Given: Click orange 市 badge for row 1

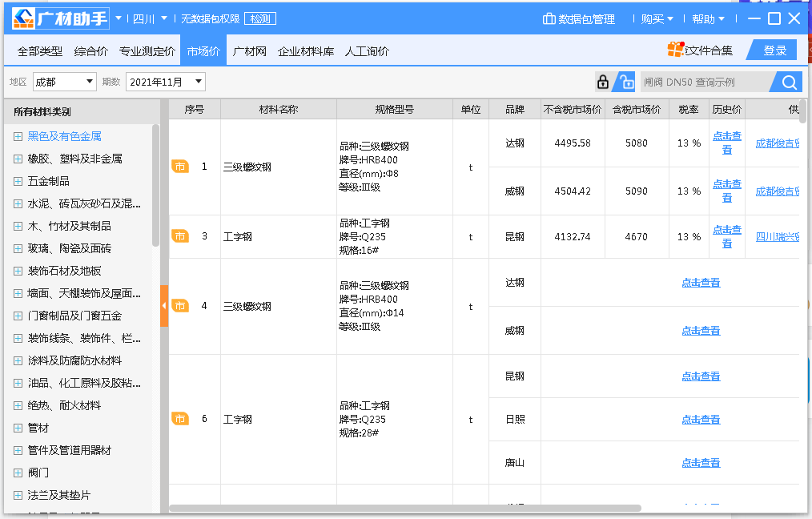Looking at the screenshot, I should (179, 167).
